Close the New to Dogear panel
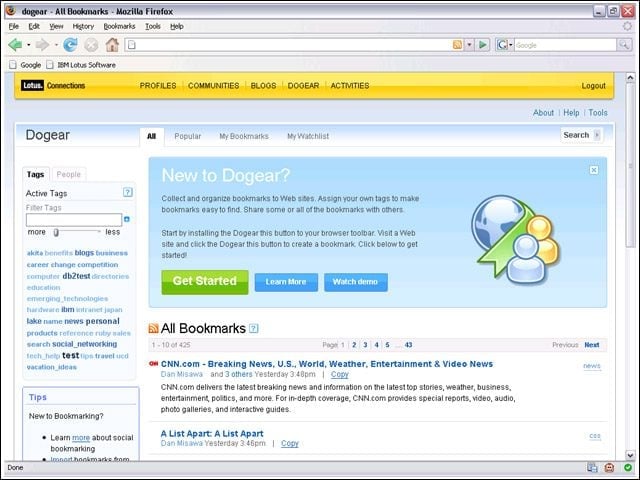This screenshot has height=480, width=640. click(594, 170)
